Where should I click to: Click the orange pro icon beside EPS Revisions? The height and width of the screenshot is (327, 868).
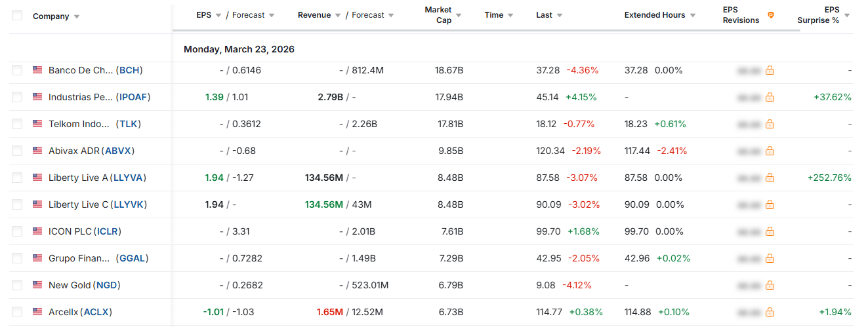771,15
